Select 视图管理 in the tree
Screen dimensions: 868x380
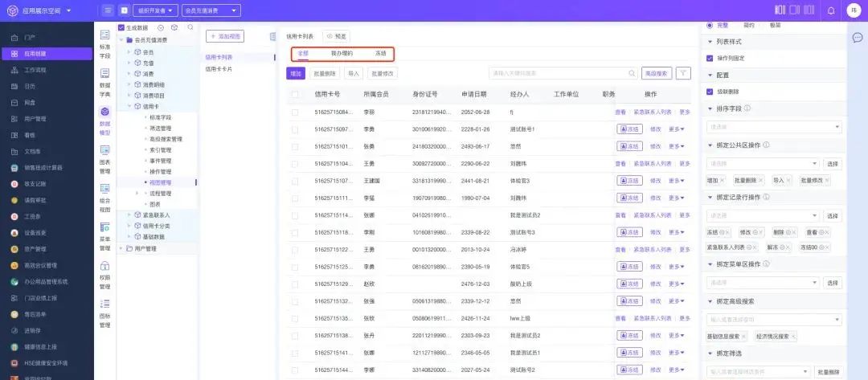161,182
